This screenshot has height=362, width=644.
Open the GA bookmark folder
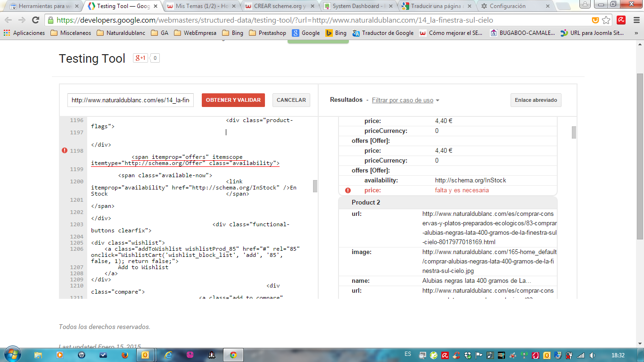(x=160, y=33)
